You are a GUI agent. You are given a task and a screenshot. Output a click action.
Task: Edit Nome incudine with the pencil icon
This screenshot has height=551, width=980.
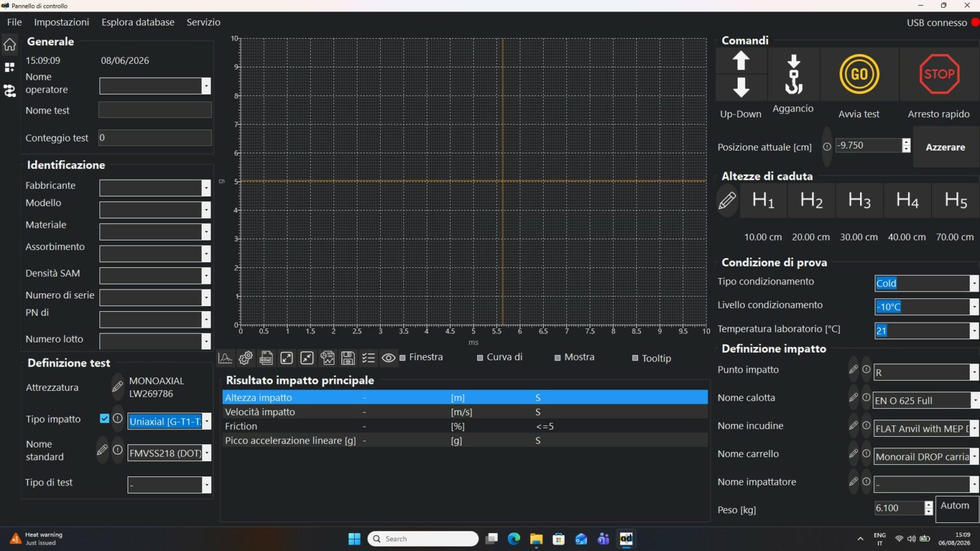[853, 425]
